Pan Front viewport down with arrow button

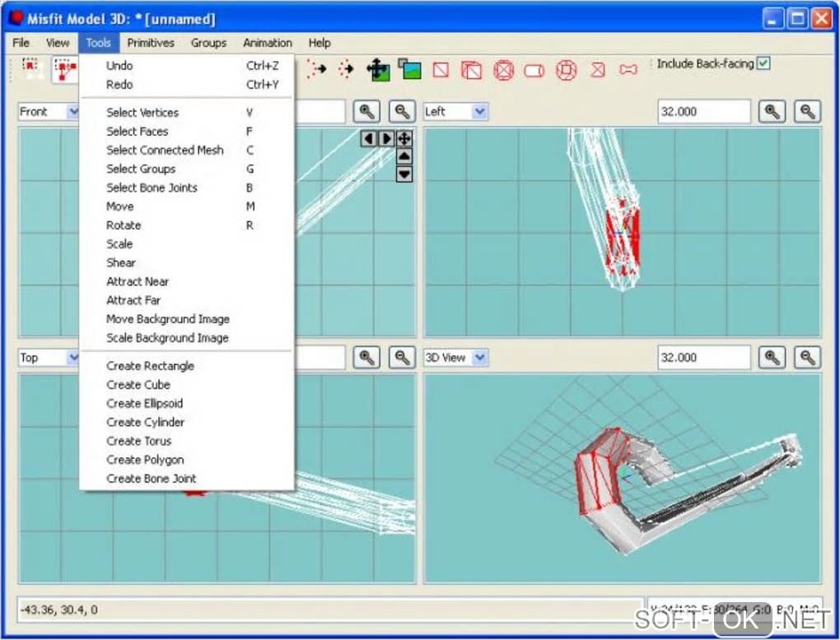[x=404, y=174]
